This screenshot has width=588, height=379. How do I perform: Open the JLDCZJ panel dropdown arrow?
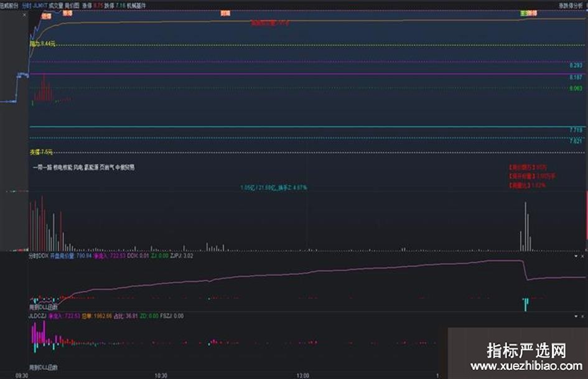(x=576, y=316)
